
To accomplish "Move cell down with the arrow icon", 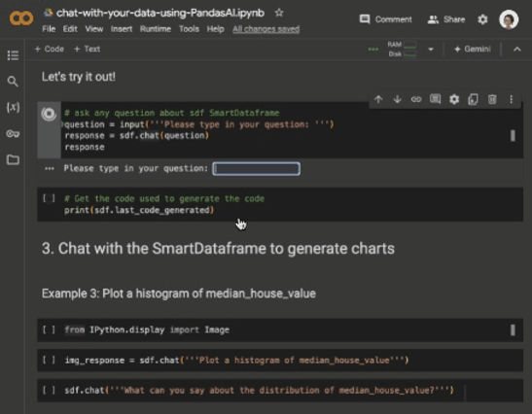I will pos(398,99).
